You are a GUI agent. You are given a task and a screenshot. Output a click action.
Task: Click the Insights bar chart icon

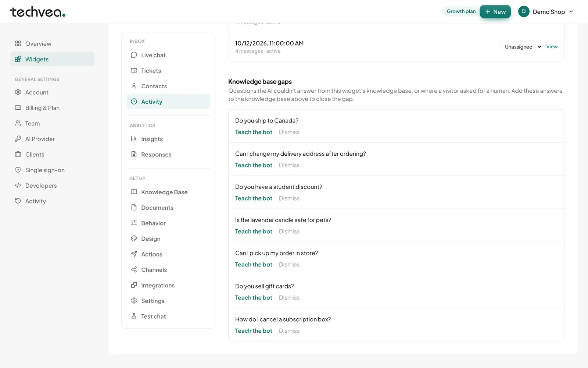(x=134, y=139)
